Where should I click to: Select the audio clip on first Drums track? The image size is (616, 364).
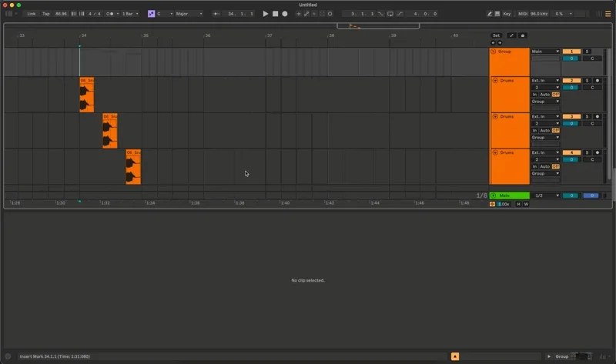(87, 95)
